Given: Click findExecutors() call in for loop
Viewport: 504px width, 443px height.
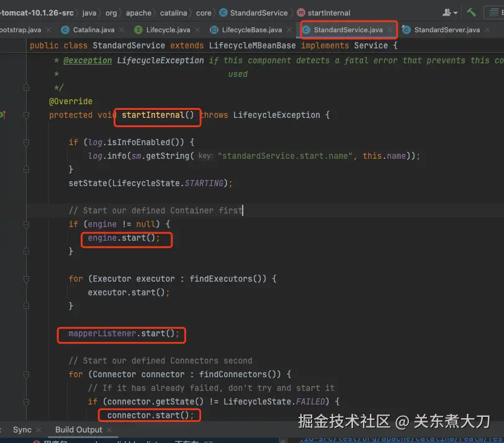Looking at the screenshot, I should click(x=228, y=279).
